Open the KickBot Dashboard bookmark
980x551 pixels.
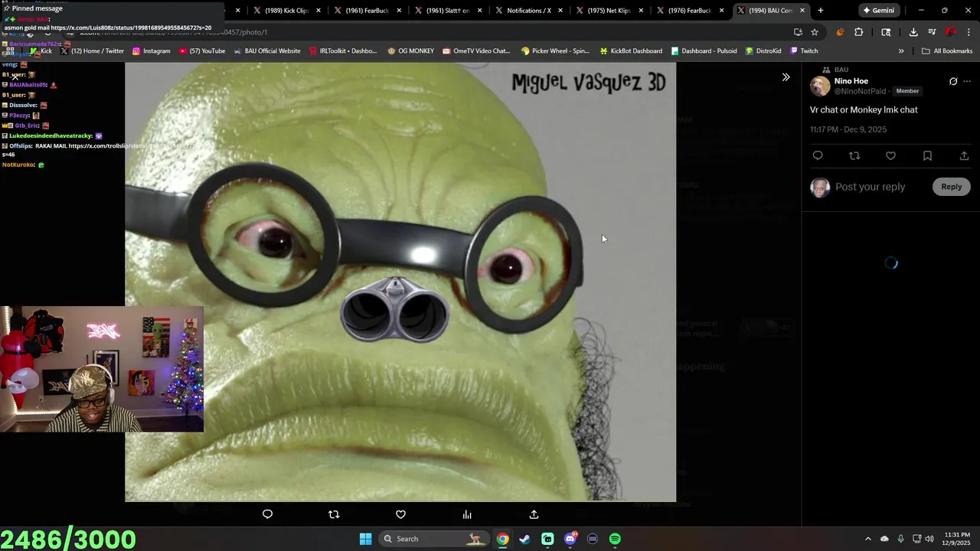coord(631,51)
